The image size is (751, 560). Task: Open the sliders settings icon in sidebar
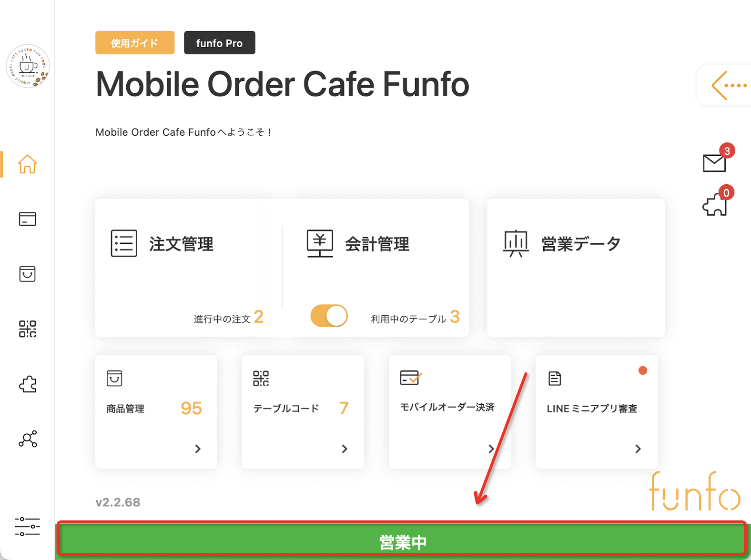(x=27, y=527)
